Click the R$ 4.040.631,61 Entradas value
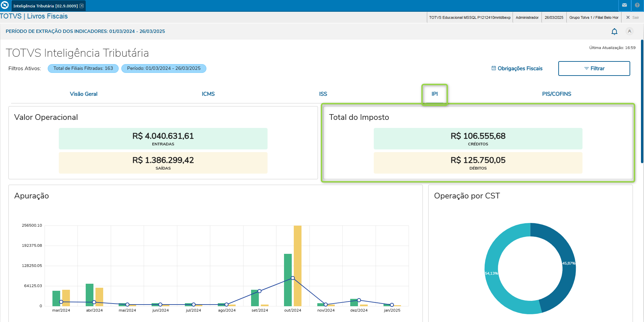This screenshot has height=322, width=644. tap(163, 139)
